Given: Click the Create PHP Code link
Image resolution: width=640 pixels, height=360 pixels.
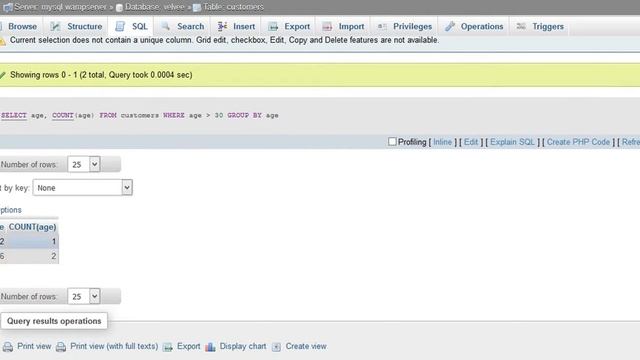Looking at the screenshot, I should pyautogui.click(x=578, y=142).
